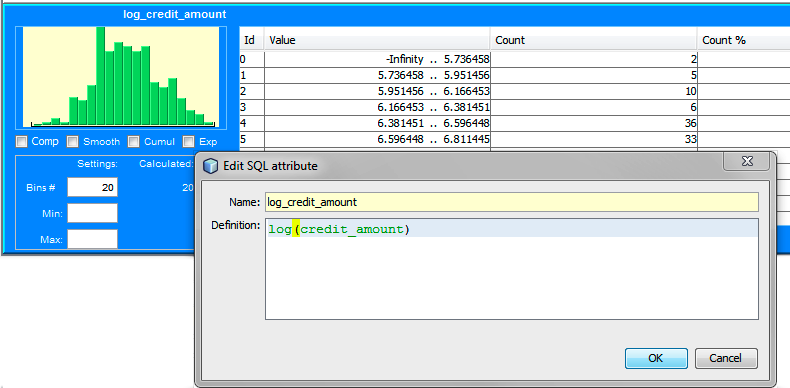Select row 5.951456 .. 6.166453
790x388 pixels.
(514, 91)
